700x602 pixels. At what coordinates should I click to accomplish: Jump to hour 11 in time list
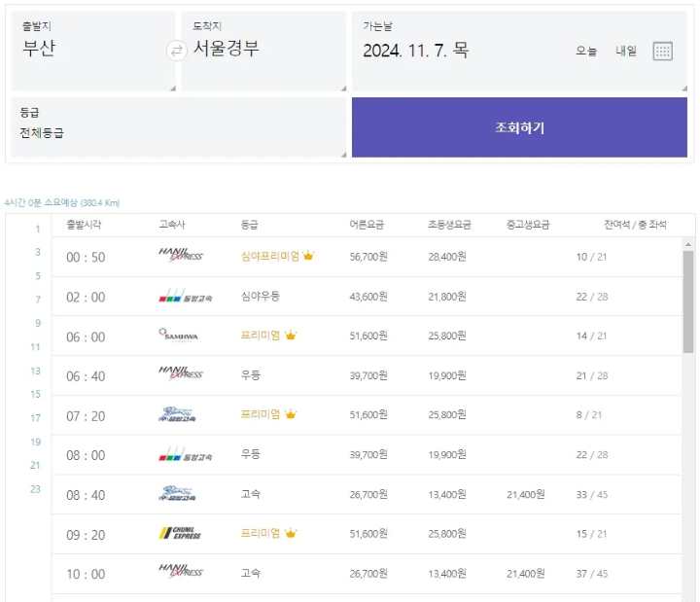tap(36, 347)
